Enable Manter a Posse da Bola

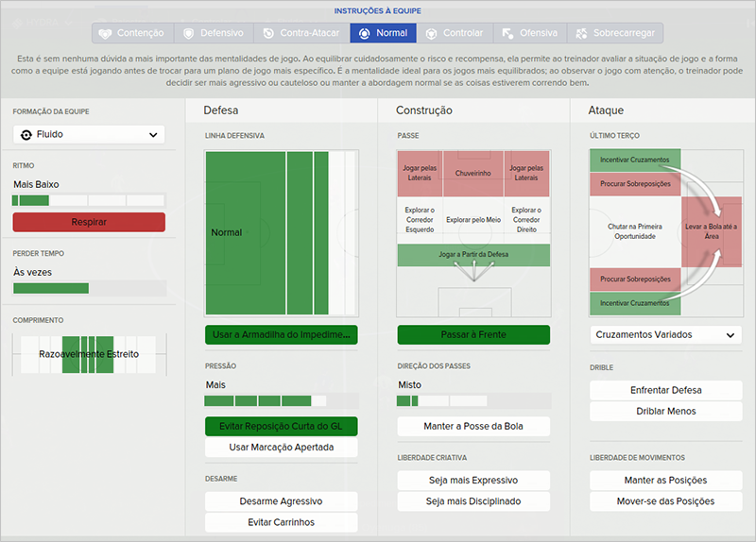473,426
